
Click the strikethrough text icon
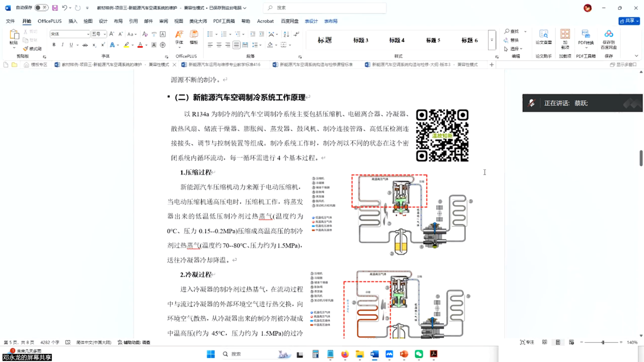click(x=85, y=45)
